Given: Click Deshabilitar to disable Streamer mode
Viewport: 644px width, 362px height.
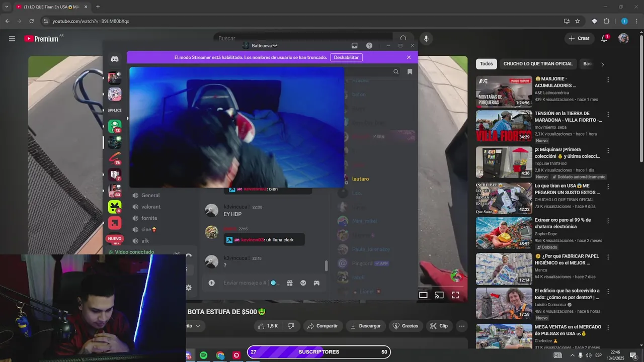Looking at the screenshot, I should tap(346, 57).
